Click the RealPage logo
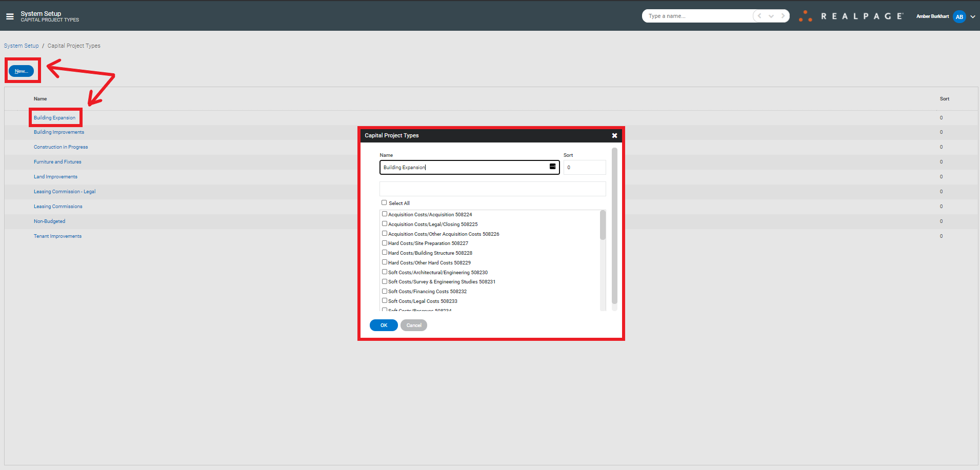This screenshot has width=980, height=470. (x=852, y=16)
